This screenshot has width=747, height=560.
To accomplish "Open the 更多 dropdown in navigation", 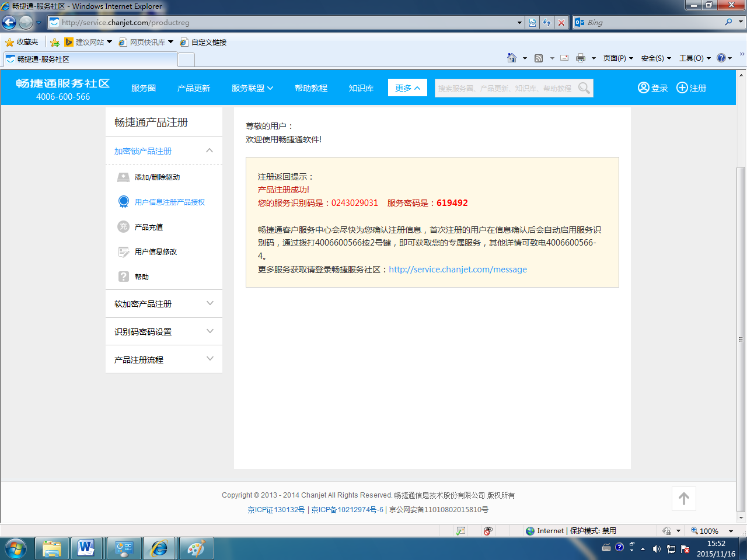I will (407, 87).
